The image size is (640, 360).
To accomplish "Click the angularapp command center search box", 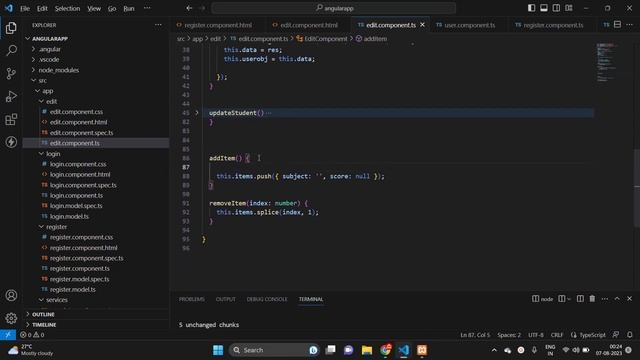I will coord(333,8).
